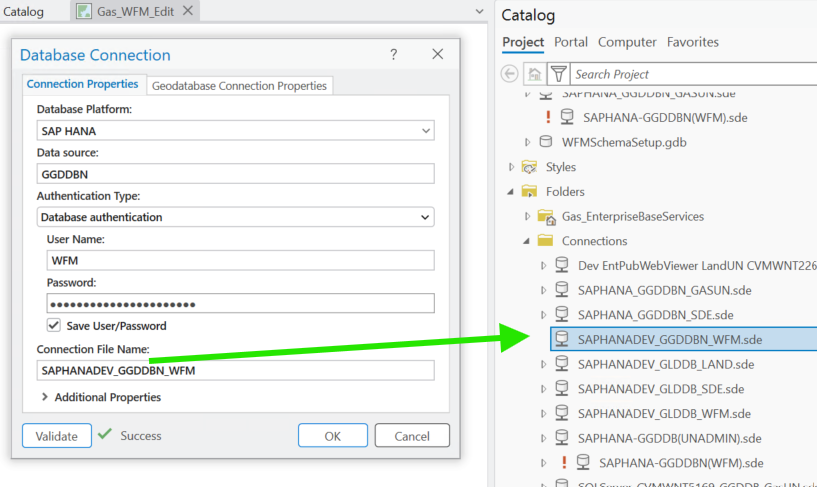Open the Favorites tab in Catalog pane

click(692, 42)
